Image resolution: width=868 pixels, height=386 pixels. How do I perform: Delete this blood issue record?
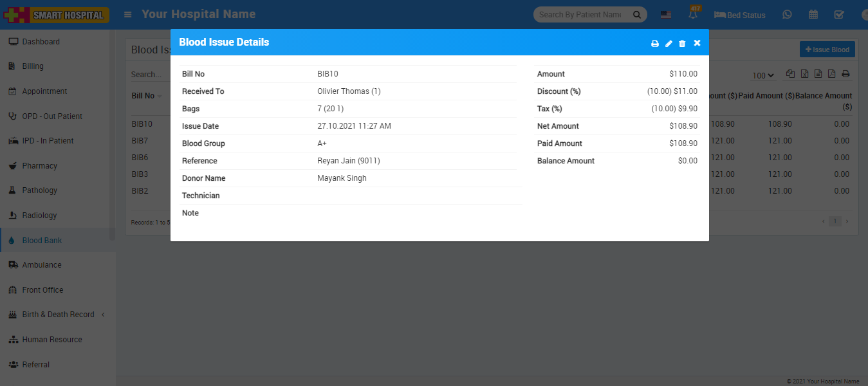pos(682,44)
